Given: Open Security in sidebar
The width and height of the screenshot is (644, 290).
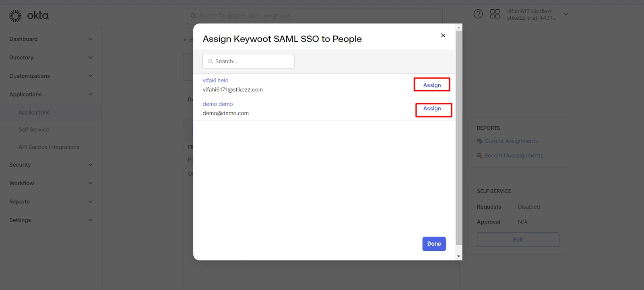Looking at the screenshot, I should (20, 165).
